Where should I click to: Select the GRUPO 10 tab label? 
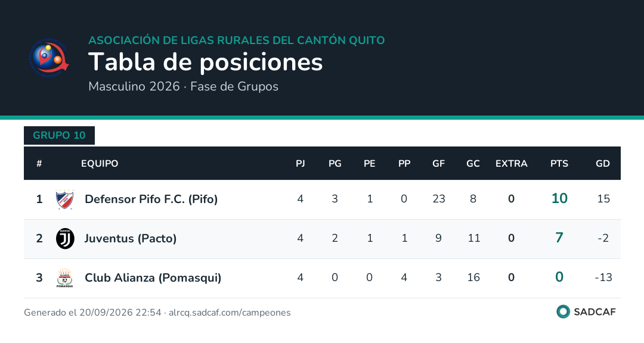pyautogui.click(x=59, y=135)
